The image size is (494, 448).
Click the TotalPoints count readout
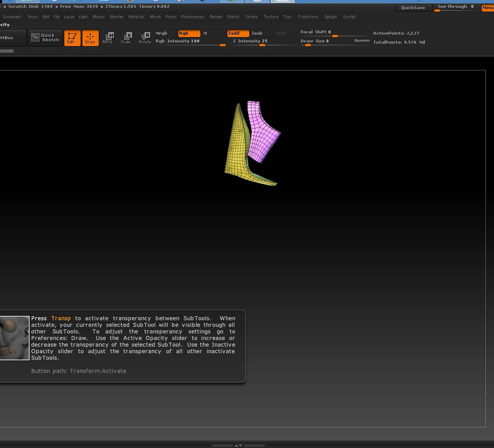pos(399,42)
